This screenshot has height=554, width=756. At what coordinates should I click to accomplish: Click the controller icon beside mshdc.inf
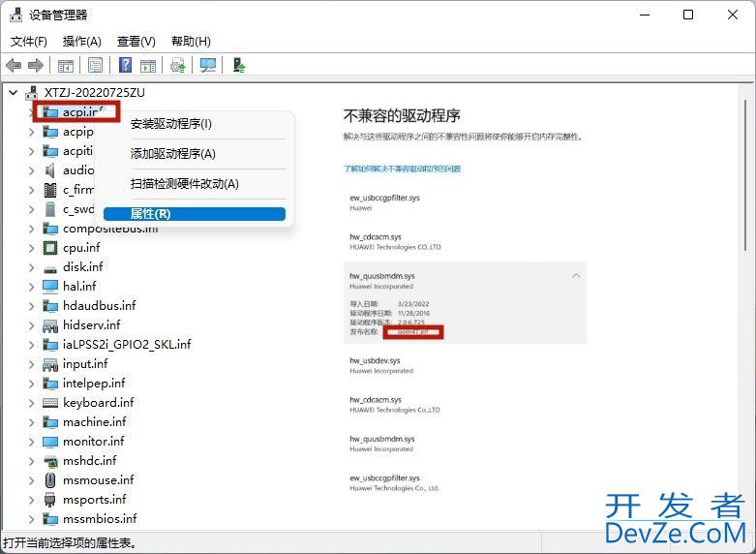click(x=50, y=461)
